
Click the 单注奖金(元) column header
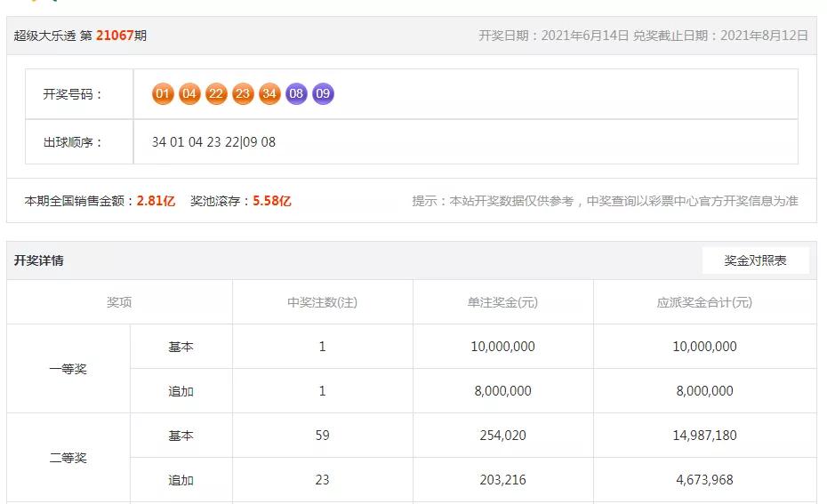[502, 302]
